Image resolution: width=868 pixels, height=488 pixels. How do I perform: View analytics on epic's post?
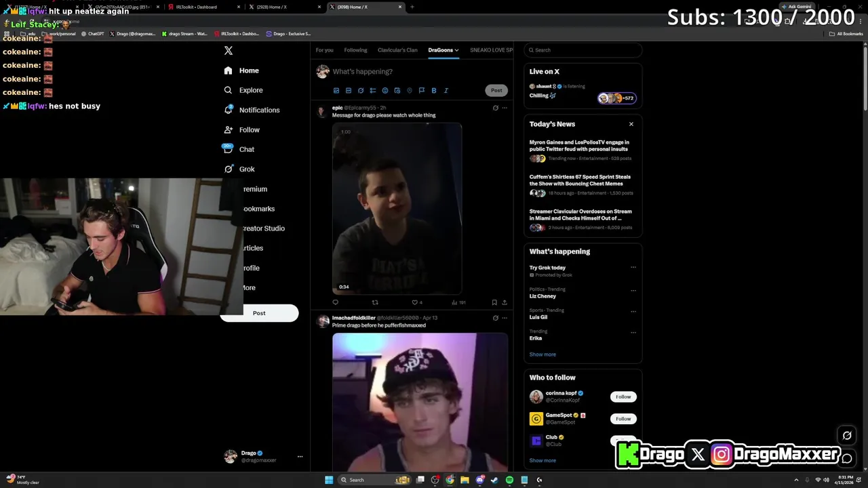[458, 302]
